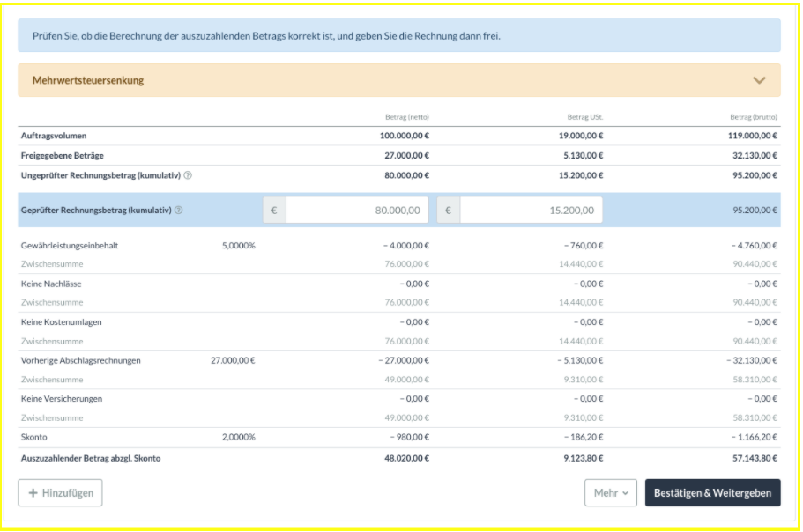Click the Vorherige Abschlagsrechnungen label
Viewport: 803px width, 532px height.
pos(81,360)
